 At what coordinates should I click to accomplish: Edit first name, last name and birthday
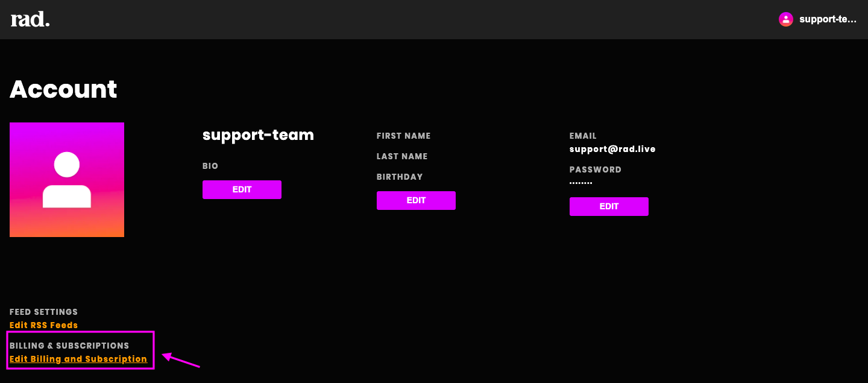(416, 200)
